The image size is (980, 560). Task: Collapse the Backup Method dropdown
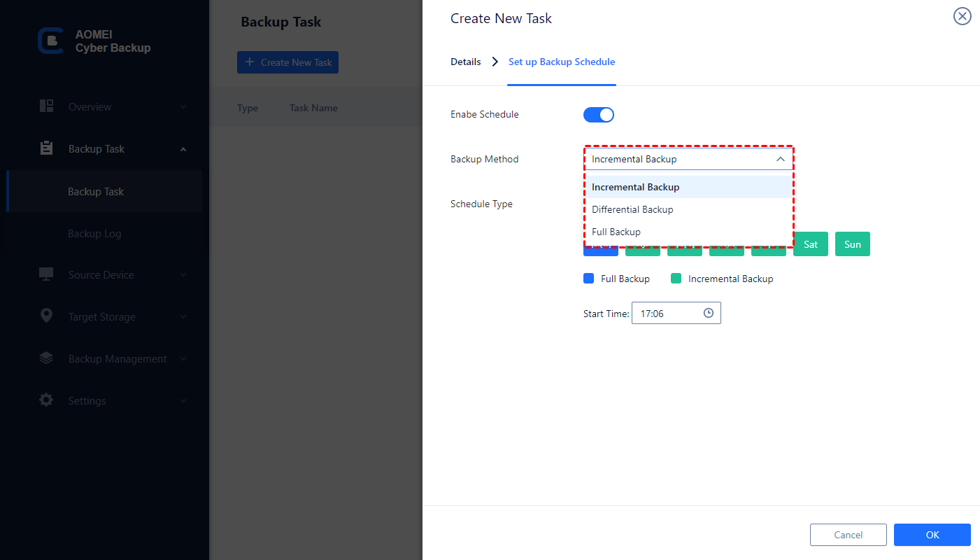781,160
